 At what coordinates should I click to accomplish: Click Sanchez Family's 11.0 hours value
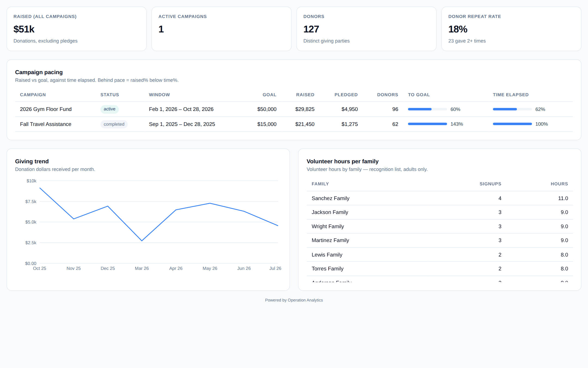(x=563, y=198)
